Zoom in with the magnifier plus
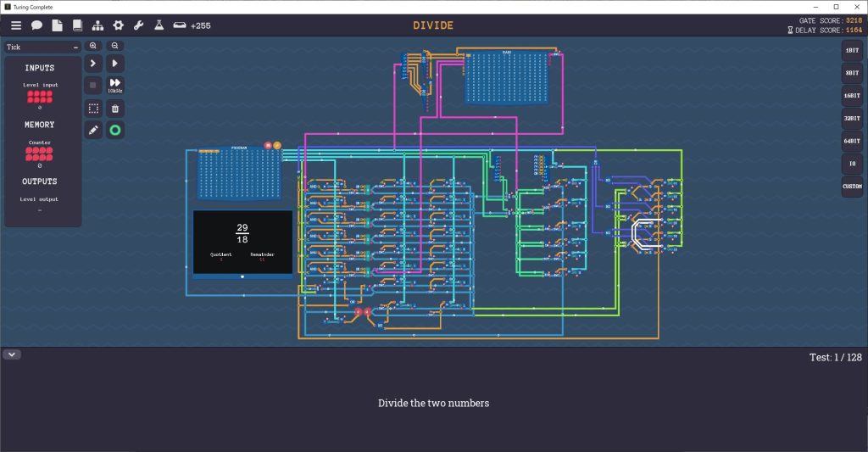The height and width of the screenshot is (452, 868). point(93,46)
